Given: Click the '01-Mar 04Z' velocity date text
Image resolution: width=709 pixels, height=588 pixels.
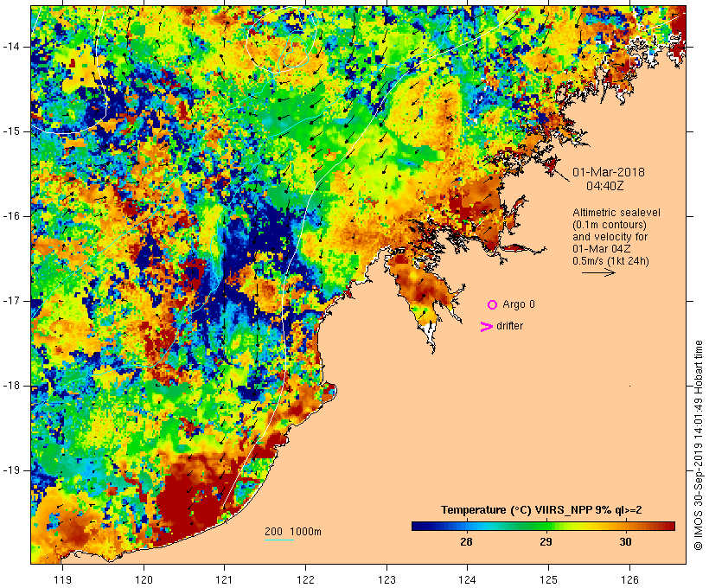Looking at the screenshot, I should (x=602, y=249).
